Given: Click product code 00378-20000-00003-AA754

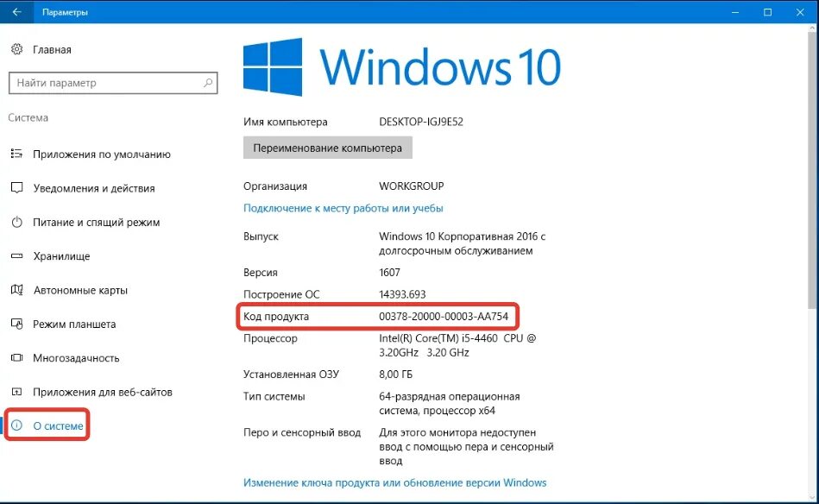Looking at the screenshot, I should click(444, 316).
